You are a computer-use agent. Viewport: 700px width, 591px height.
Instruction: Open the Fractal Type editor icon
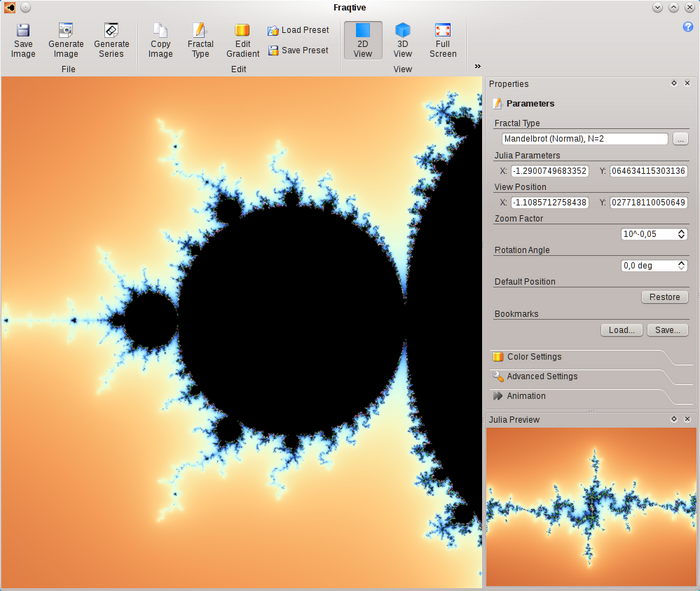(200, 40)
